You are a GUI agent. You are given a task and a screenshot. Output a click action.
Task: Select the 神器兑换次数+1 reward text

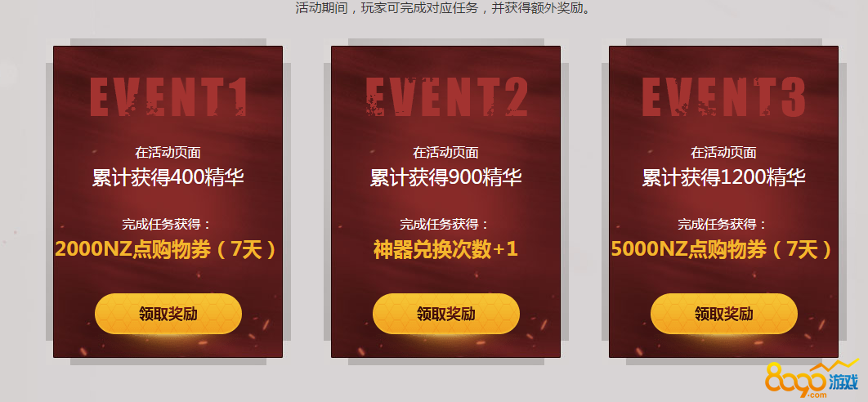pyautogui.click(x=446, y=250)
